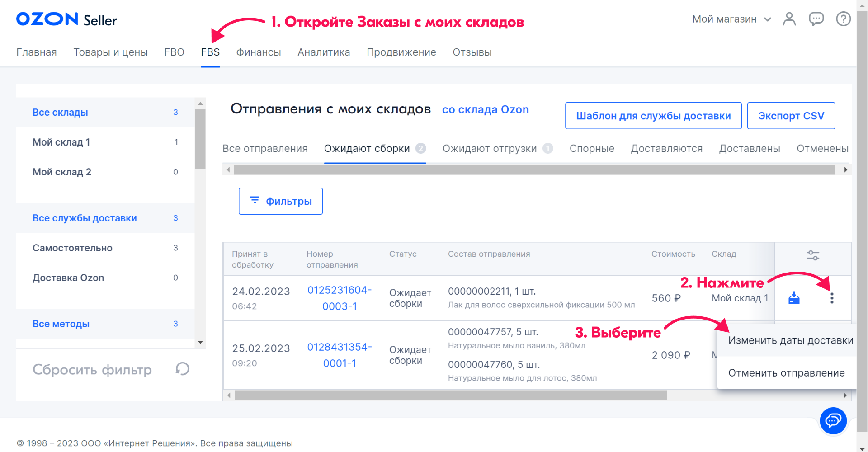
Task: Open Продвижение in the navigation
Action: (x=401, y=52)
